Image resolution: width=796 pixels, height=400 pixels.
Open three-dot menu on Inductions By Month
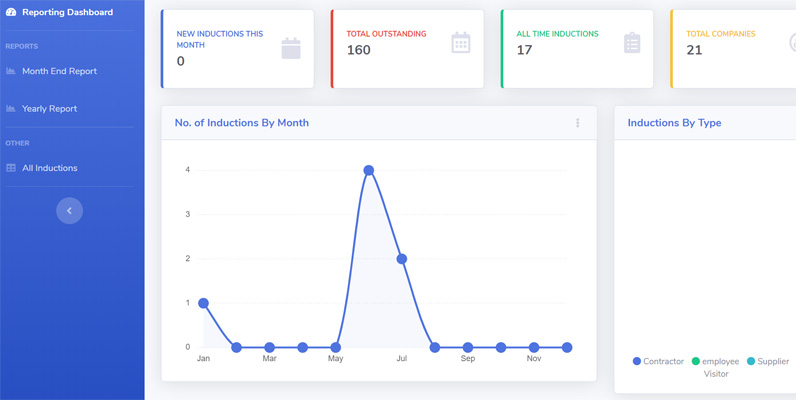click(x=577, y=123)
